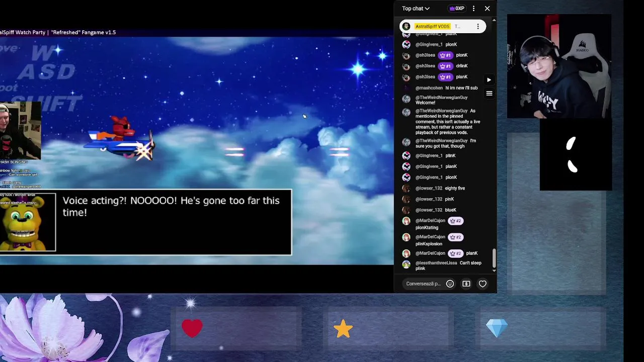
Task: Click pinned message AstralSpiff avatar
Action: [x=407, y=26]
